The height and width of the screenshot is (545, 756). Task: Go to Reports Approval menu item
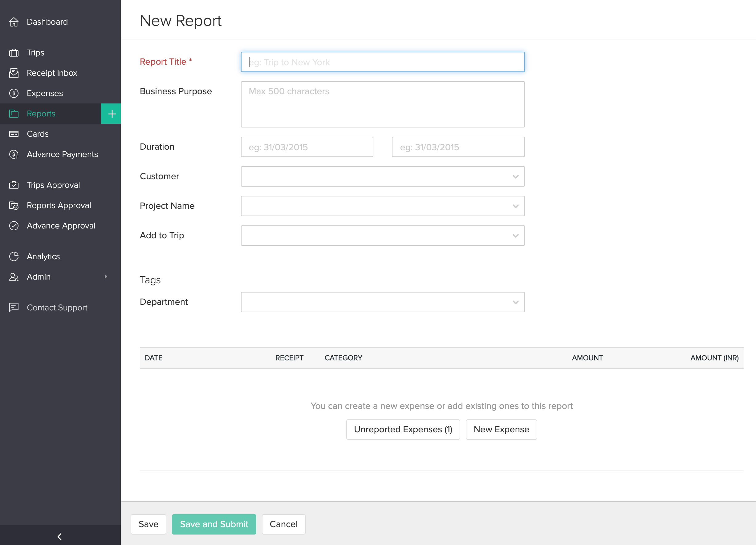pyautogui.click(x=59, y=206)
